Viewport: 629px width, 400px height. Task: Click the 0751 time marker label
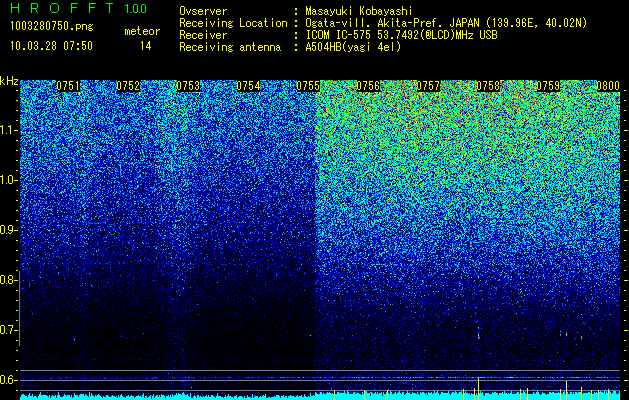tap(67, 86)
